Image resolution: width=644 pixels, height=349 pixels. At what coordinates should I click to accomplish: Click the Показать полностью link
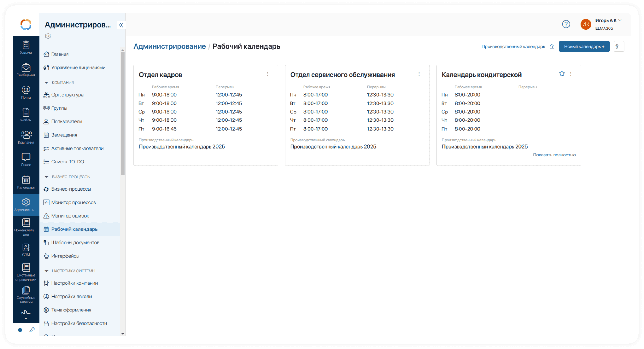(x=554, y=155)
